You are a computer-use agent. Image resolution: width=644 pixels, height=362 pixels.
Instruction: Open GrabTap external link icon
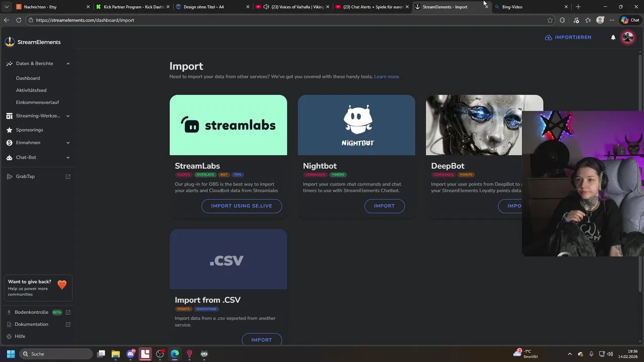click(68, 176)
